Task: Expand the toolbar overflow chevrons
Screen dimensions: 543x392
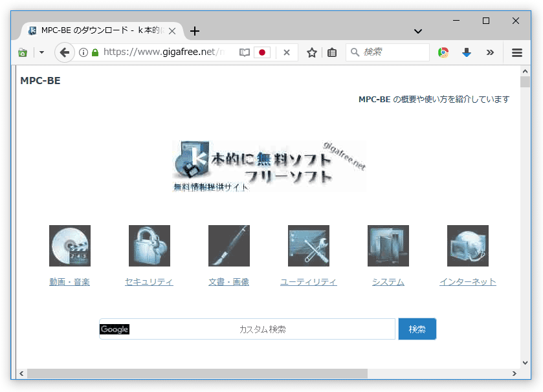Action: pos(490,52)
